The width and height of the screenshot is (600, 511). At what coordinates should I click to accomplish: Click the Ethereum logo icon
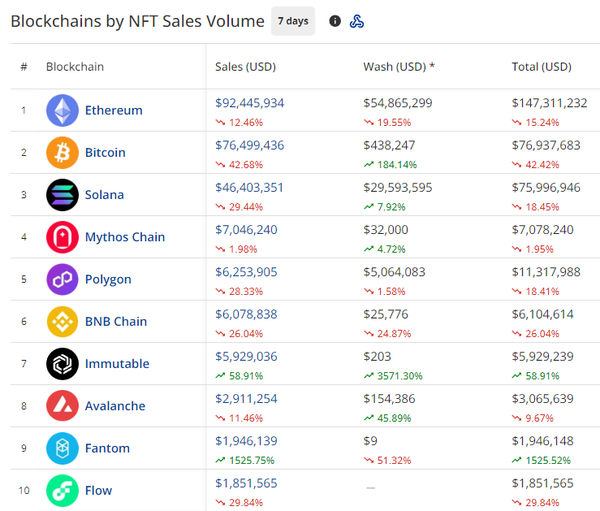[62, 110]
